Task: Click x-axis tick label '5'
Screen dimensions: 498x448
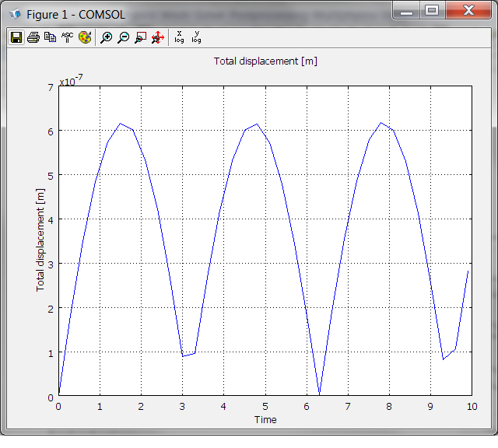Action: [265, 407]
